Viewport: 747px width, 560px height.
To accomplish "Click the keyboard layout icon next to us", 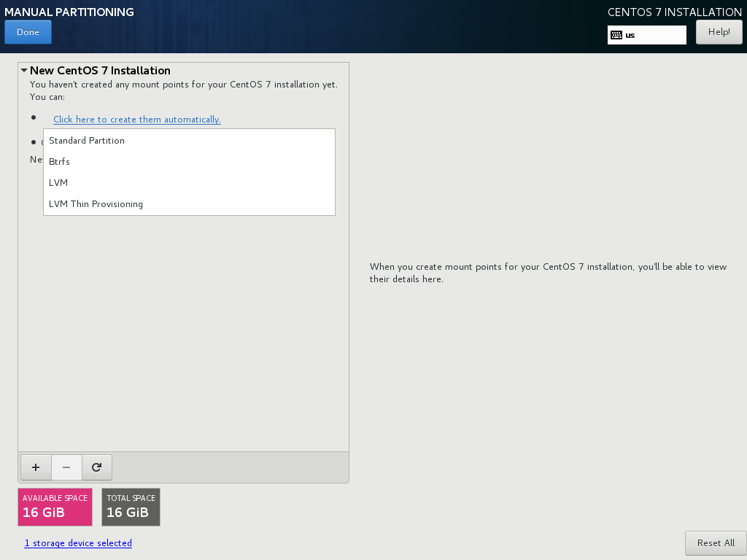I will [616, 35].
